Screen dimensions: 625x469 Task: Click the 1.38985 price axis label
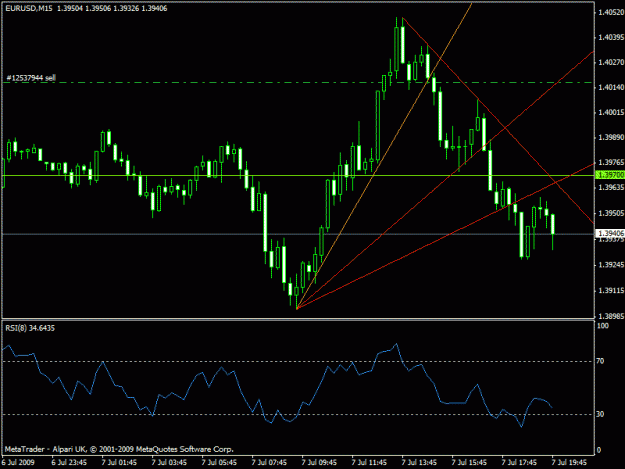coord(611,316)
